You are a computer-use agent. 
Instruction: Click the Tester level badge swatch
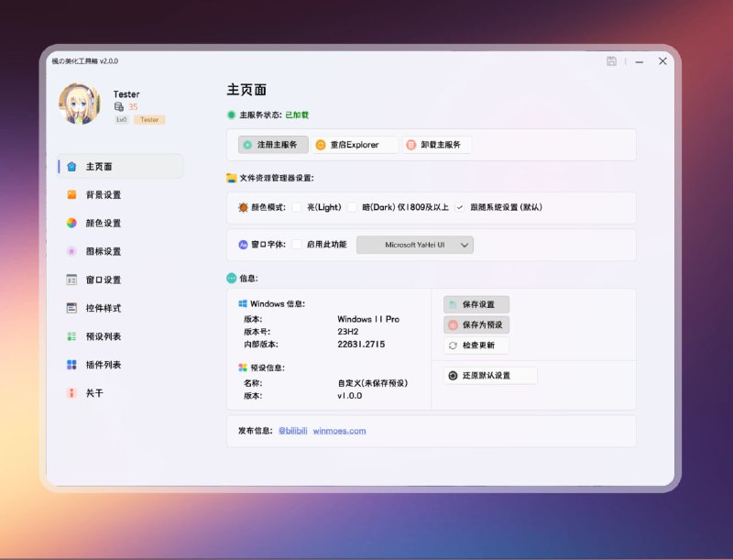click(x=148, y=119)
